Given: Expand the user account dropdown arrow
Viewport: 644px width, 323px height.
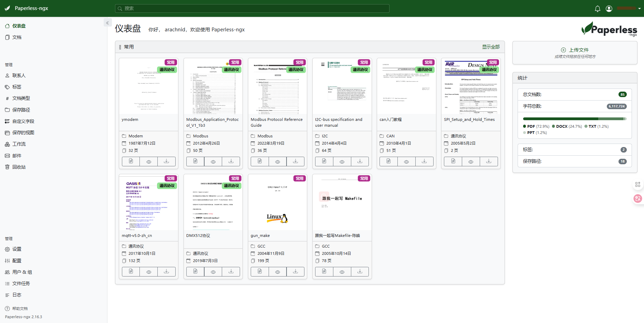Looking at the screenshot, I should tap(640, 9).
